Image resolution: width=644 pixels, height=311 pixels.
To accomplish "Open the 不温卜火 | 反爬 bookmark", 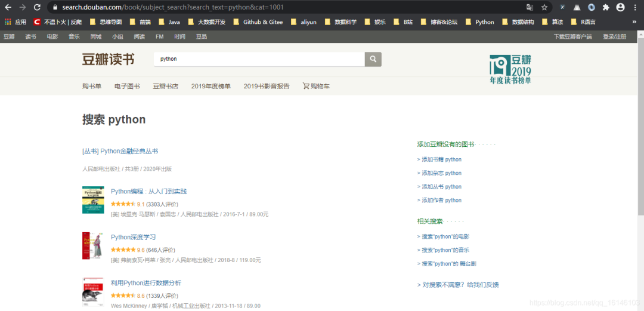I will click(57, 22).
